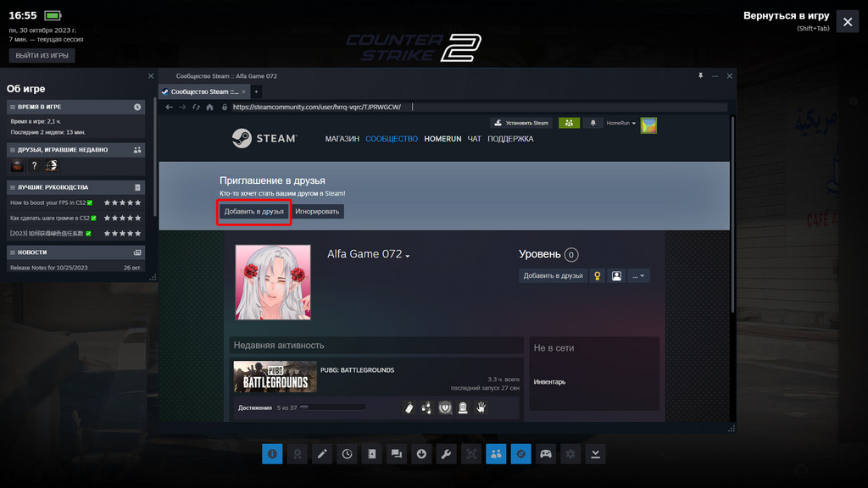Viewport: 868px width, 488px height.
Task: Toggle the friends list button in toolbar
Action: 496,454
